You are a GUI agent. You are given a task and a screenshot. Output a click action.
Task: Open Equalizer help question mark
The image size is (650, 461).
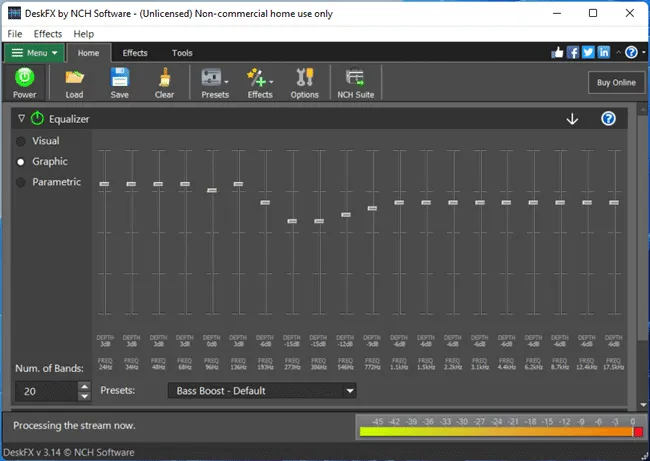[608, 119]
